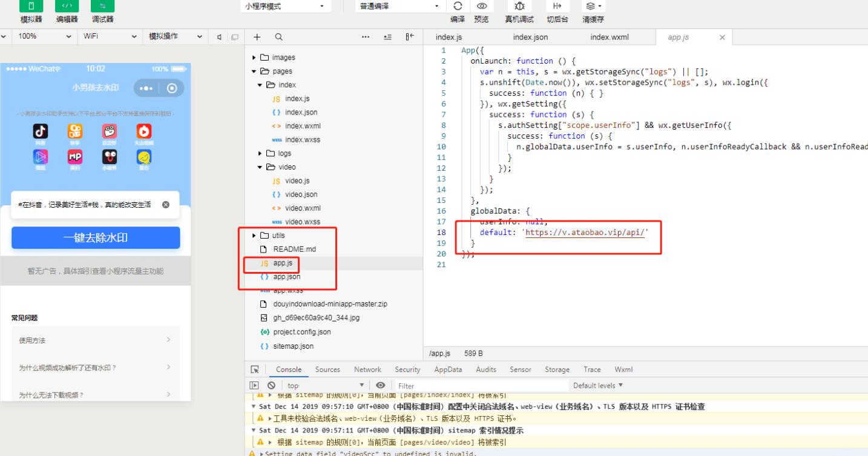868x456 pixels.
Task: Open the WiFi network dropdown
Action: [110, 36]
